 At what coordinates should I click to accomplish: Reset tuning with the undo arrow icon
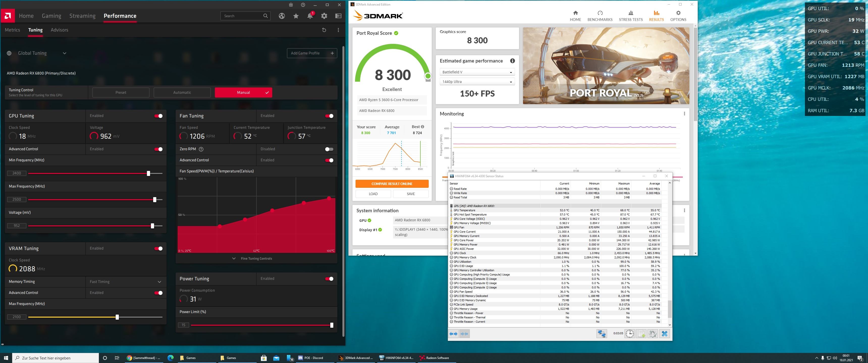point(324,30)
